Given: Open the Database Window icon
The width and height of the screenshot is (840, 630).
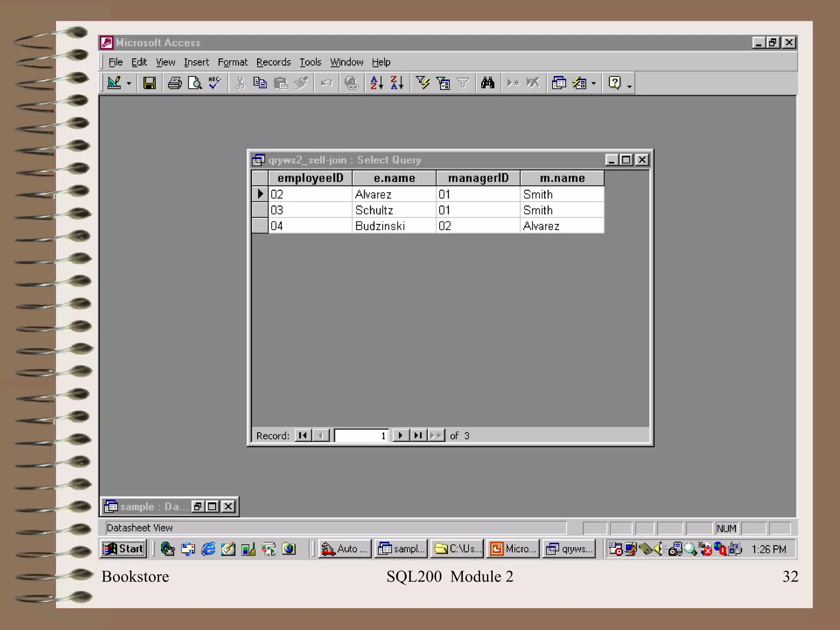Looking at the screenshot, I should pos(559,83).
